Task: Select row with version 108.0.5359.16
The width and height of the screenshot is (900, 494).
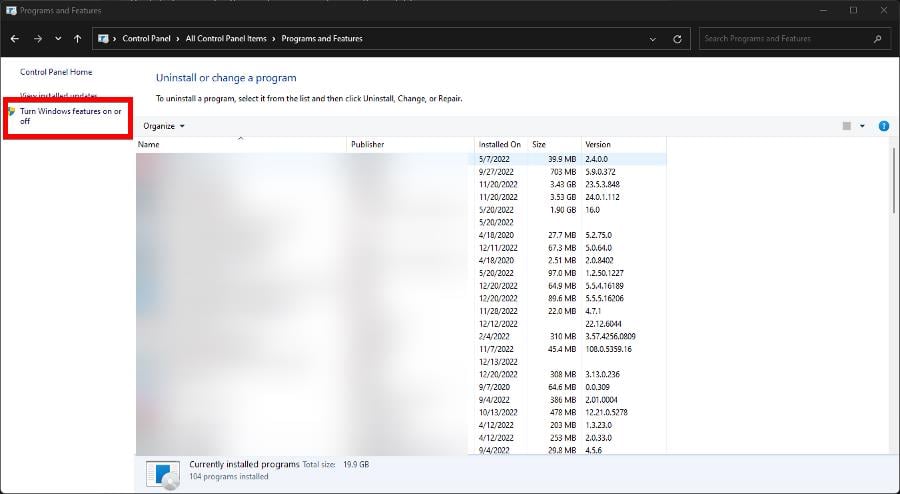Action: [x=401, y=349]
